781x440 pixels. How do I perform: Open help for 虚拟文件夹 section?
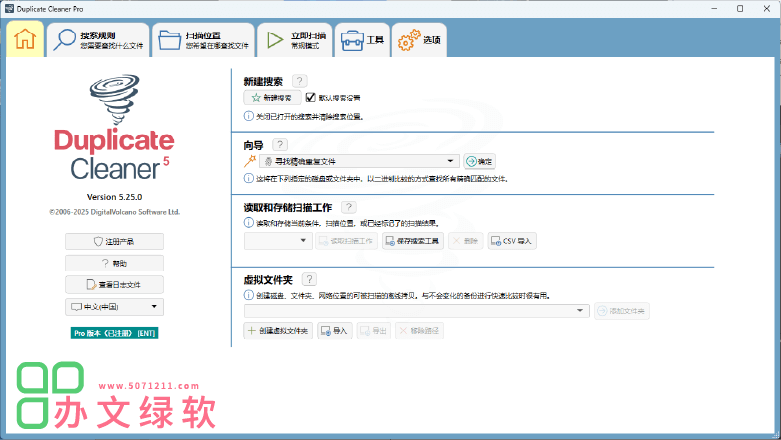[309, 279]
